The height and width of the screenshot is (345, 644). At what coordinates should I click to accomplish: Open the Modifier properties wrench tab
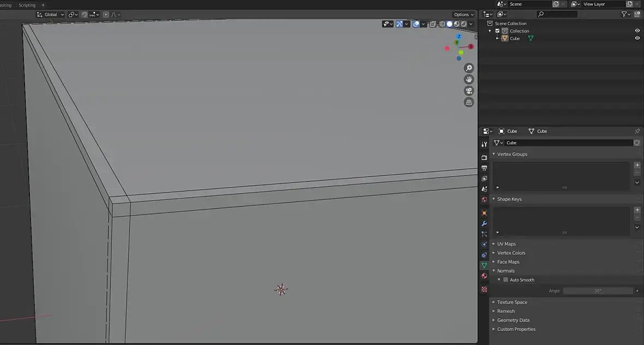pos(484,223)
